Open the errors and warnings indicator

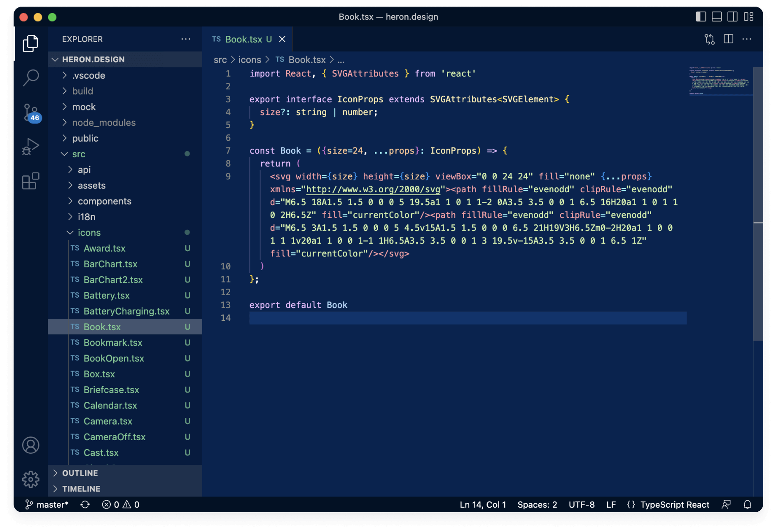[x=121, y=504]
